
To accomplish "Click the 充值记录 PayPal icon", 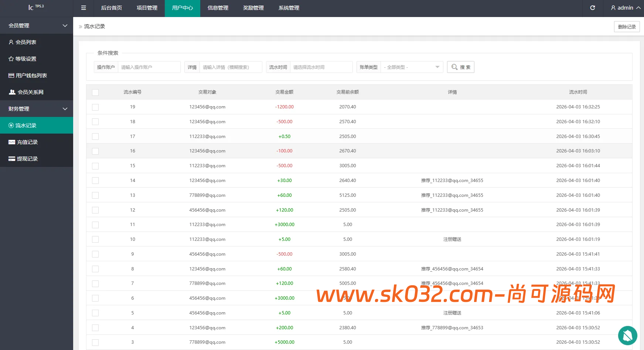I will pyautogui.click(x=12, y=142).
